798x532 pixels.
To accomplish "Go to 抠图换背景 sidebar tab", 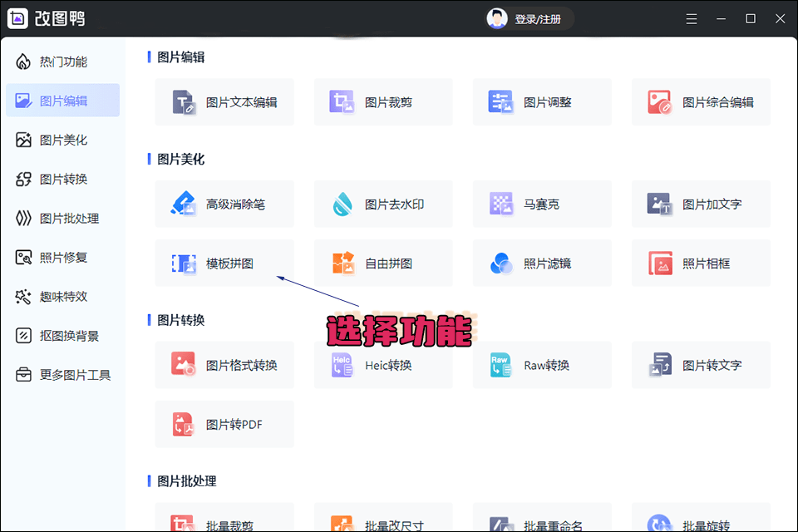I will click(62, 336).
